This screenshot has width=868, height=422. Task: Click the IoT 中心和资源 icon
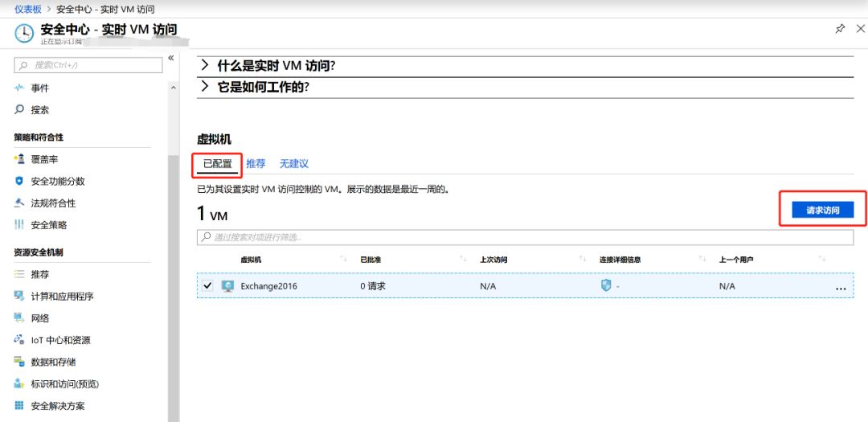(19, 340)
